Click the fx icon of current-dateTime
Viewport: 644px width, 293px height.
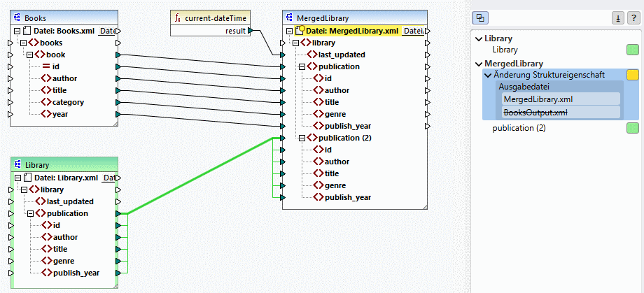coord(177,18)
